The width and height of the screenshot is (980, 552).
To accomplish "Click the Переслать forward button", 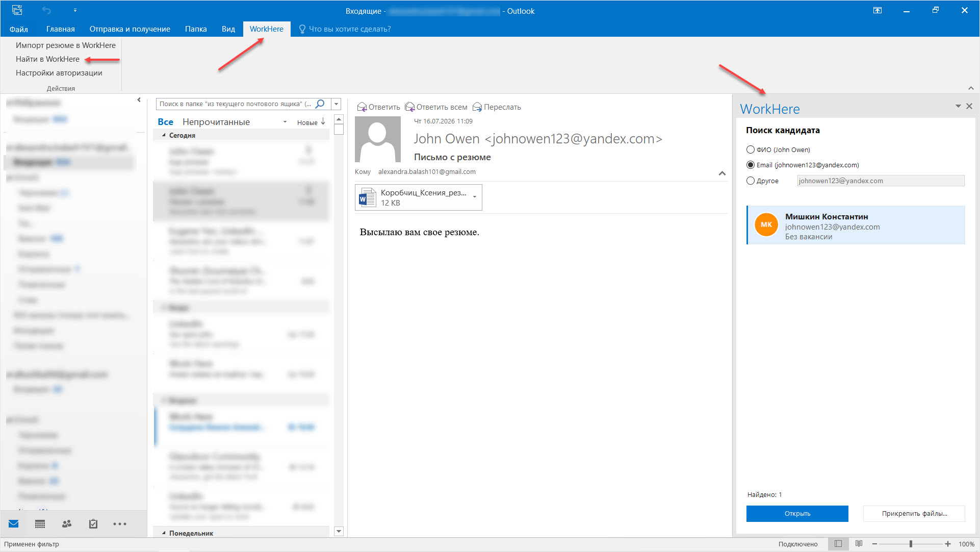I will (x=497, y=107).
